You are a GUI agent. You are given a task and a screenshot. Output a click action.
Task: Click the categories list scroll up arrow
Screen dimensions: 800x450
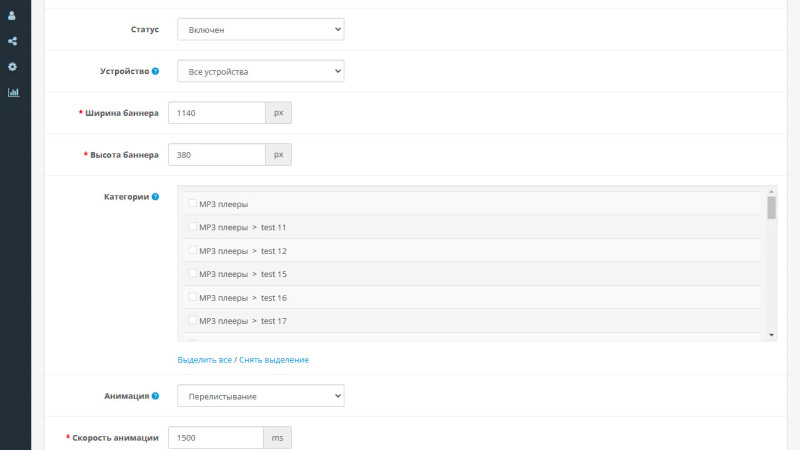[x=771, y=191]
